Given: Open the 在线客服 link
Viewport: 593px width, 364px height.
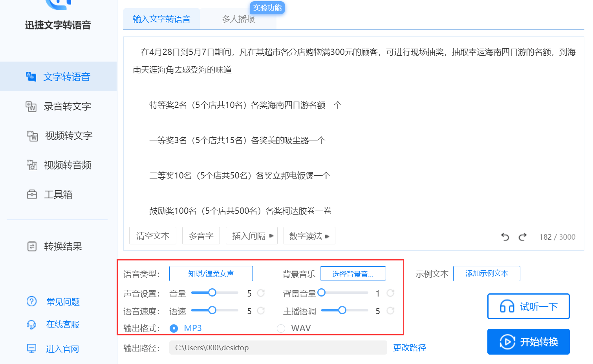Looking at the screenshot, I should [x=63, y=324].
